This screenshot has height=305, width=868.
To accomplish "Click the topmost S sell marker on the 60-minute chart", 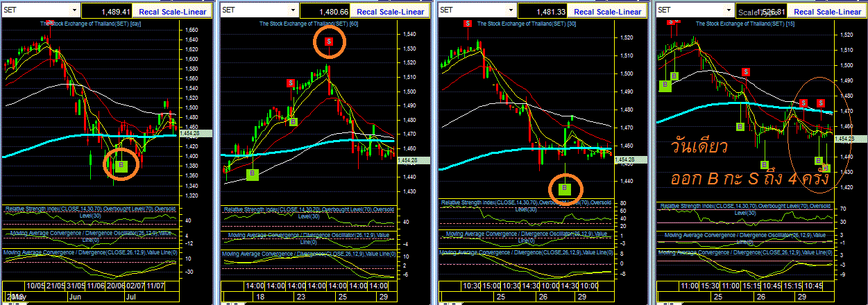I will (329, 42).
